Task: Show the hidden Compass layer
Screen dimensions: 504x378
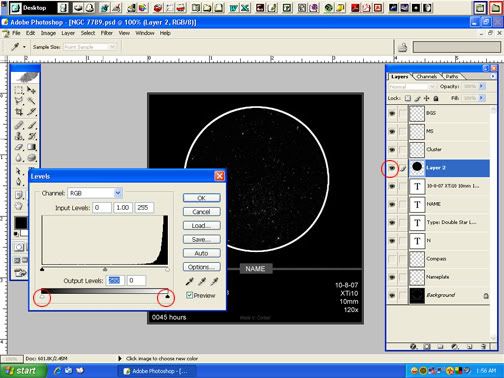Action: [392, 259]
